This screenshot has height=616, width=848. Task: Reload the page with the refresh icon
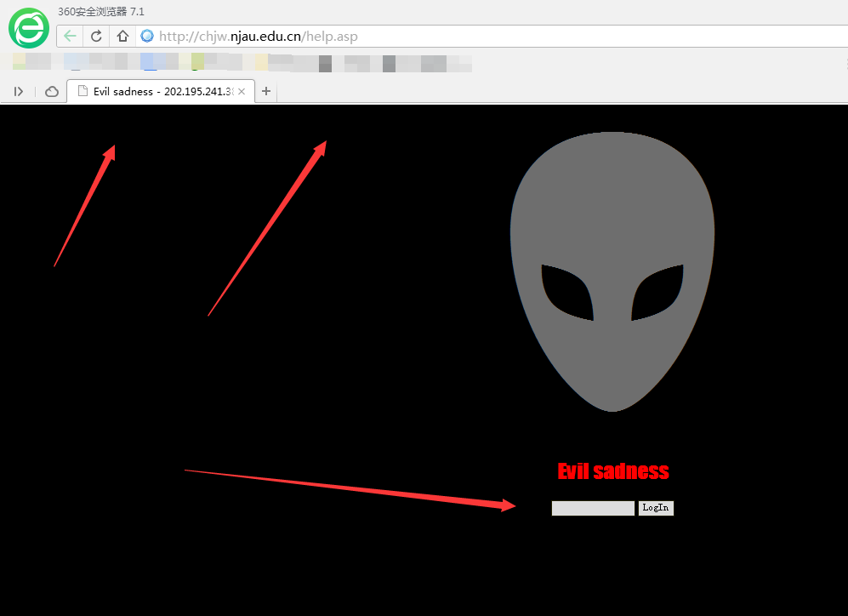coord(96,37)
